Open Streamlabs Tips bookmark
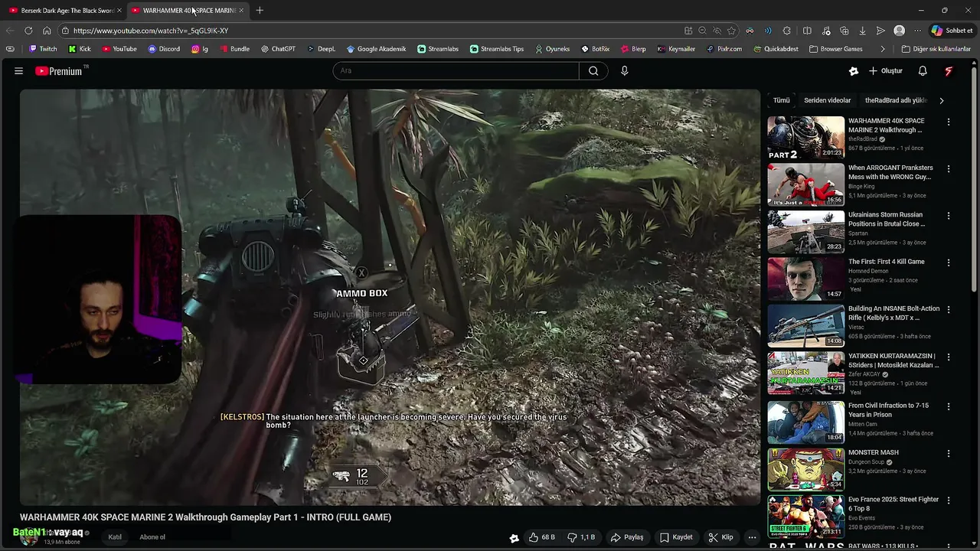The height and width of the screenshot is (551, 980). [x=497, y=49]
